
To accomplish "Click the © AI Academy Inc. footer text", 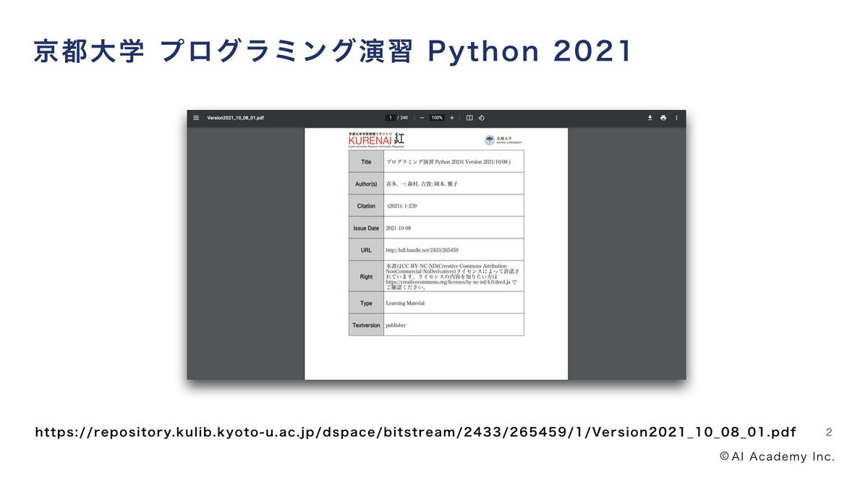I will click(x=777, y=457).
